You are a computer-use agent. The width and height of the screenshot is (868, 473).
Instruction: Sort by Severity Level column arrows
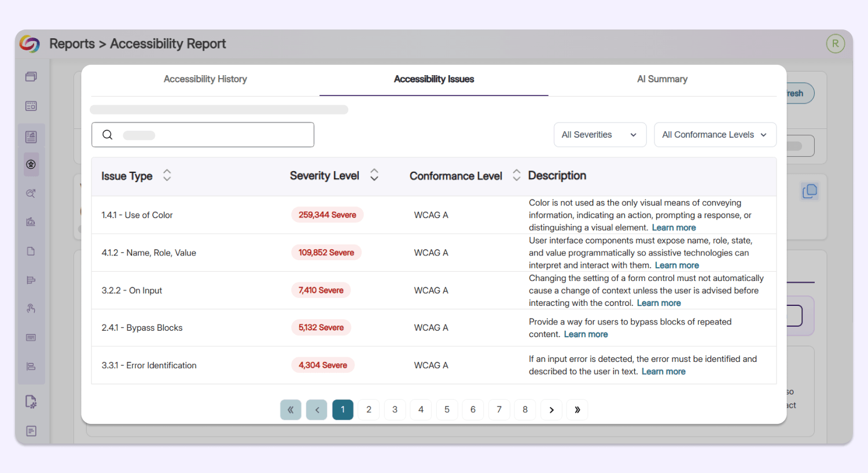coord(374,175)
